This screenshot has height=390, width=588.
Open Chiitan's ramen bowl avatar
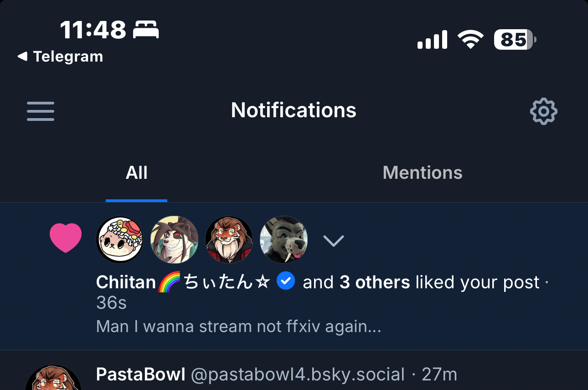120,240
